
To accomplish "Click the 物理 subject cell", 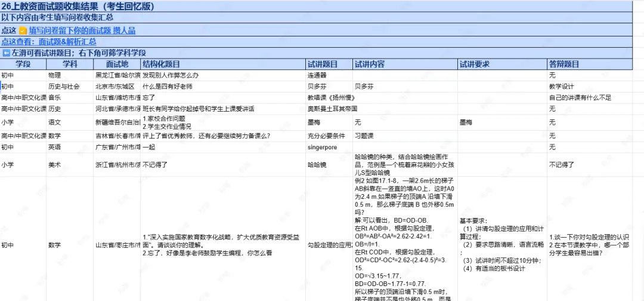I will [70, 75].
